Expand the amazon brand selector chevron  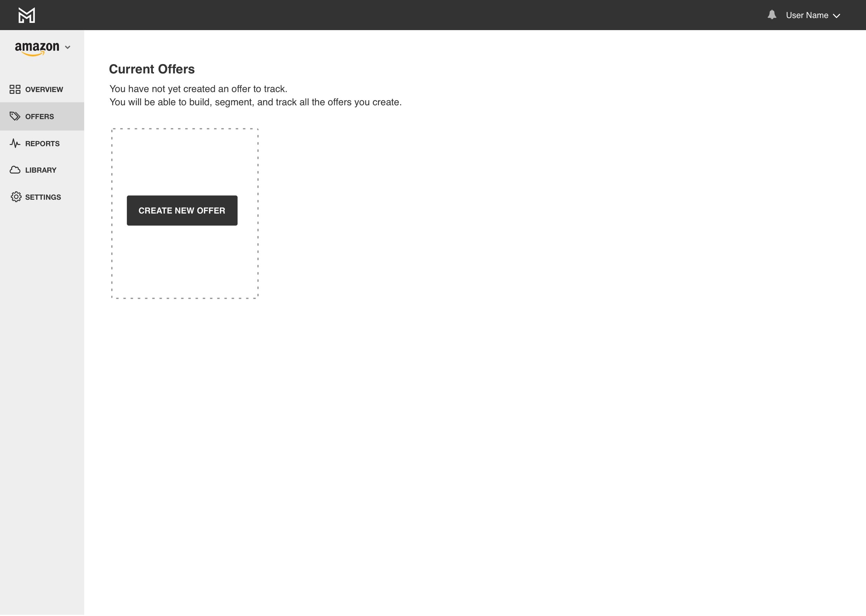coord(68,47)
